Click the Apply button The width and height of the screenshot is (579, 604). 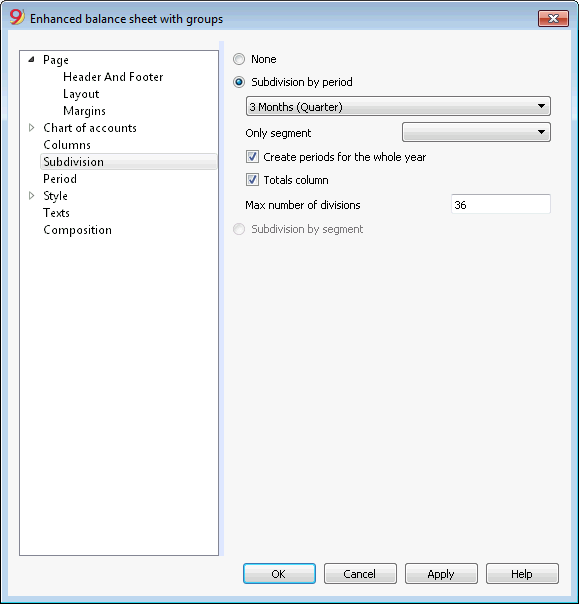tap(441, 574)
